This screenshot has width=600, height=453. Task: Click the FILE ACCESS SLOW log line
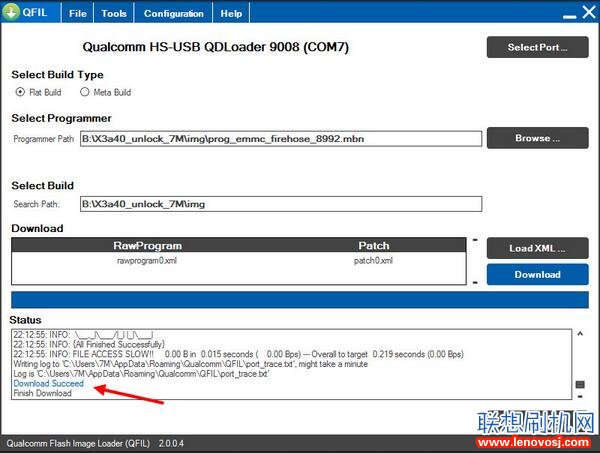click(x=238, y=354)
